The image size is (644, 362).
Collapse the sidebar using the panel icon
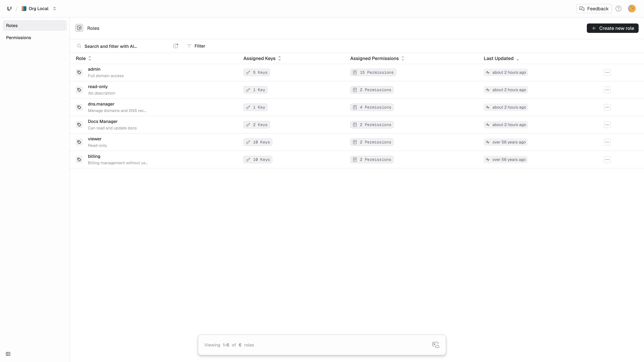coord(8,354)
